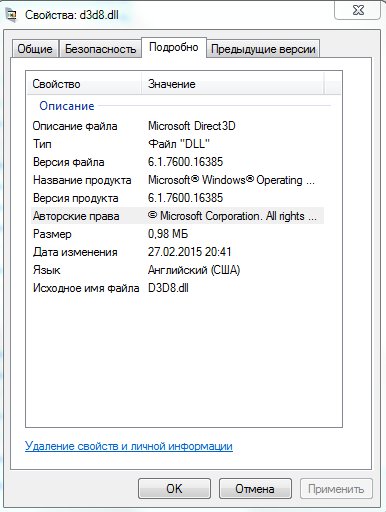The height and width of the screenshot is (512, 386).
Task: Go to the Предыдущие версии tab
Action: point(263,49)
